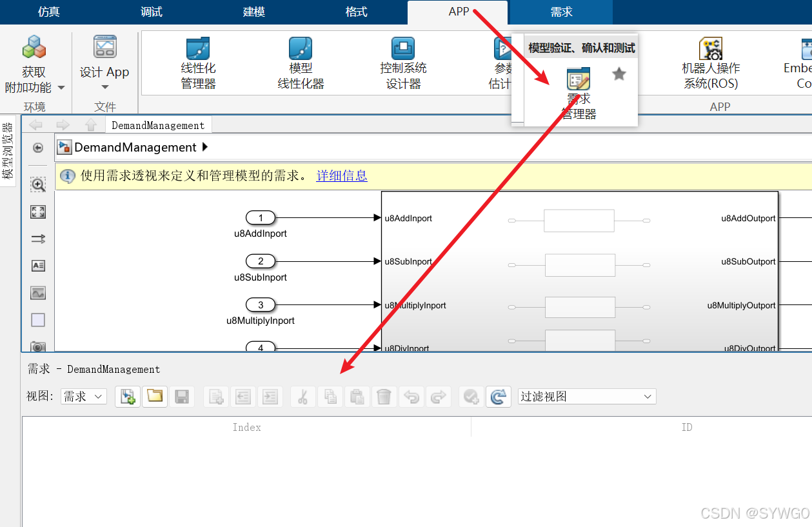This screenshot has width=812, height=527.
Task: Click the demote (indent) requirement icon
Action: 270,396
